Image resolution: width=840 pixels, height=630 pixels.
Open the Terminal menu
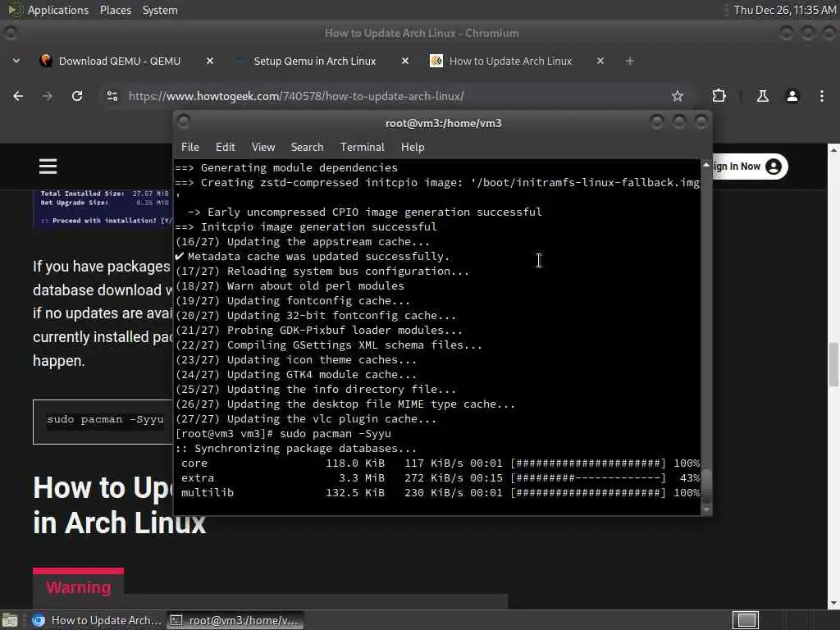point(362,147)
